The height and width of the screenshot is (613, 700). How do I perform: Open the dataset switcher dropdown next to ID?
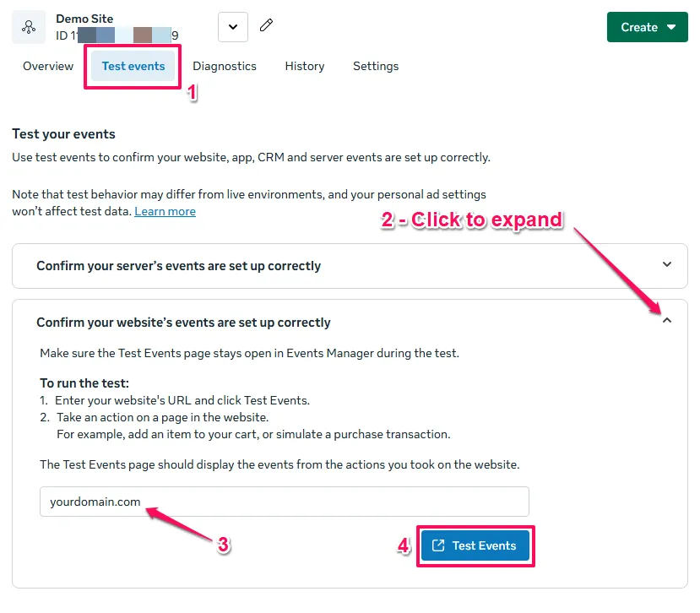pos(233,27)
